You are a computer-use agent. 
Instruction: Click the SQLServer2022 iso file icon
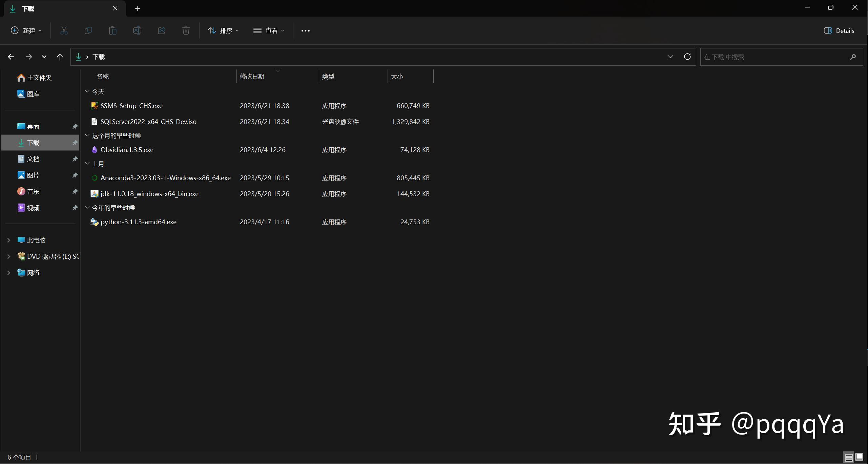click(95, 122)
